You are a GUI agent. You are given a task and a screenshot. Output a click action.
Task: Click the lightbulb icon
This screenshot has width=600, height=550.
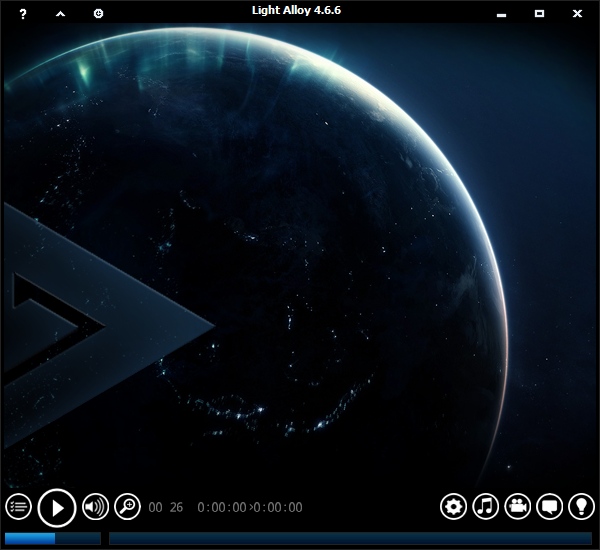click(581, 507)
